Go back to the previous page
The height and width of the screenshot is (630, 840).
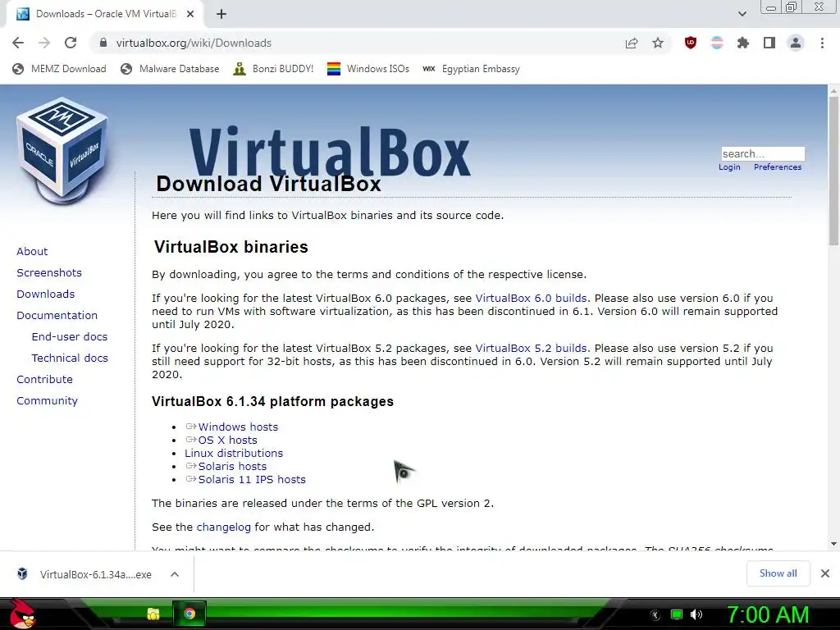tap(18, 43)
